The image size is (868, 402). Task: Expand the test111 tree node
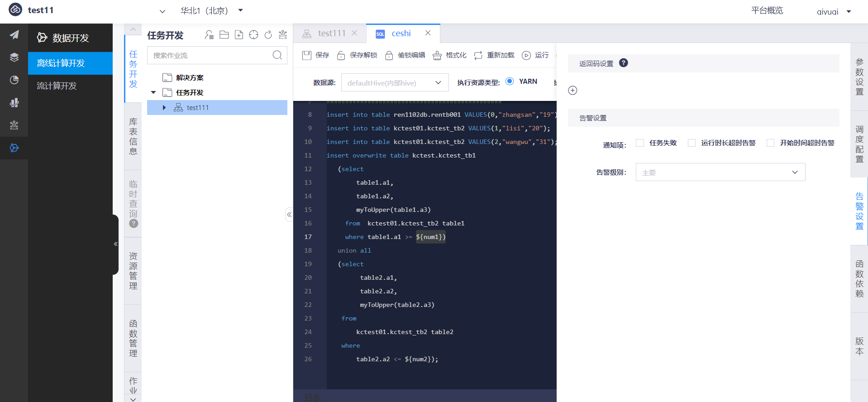tap(164, 108)
